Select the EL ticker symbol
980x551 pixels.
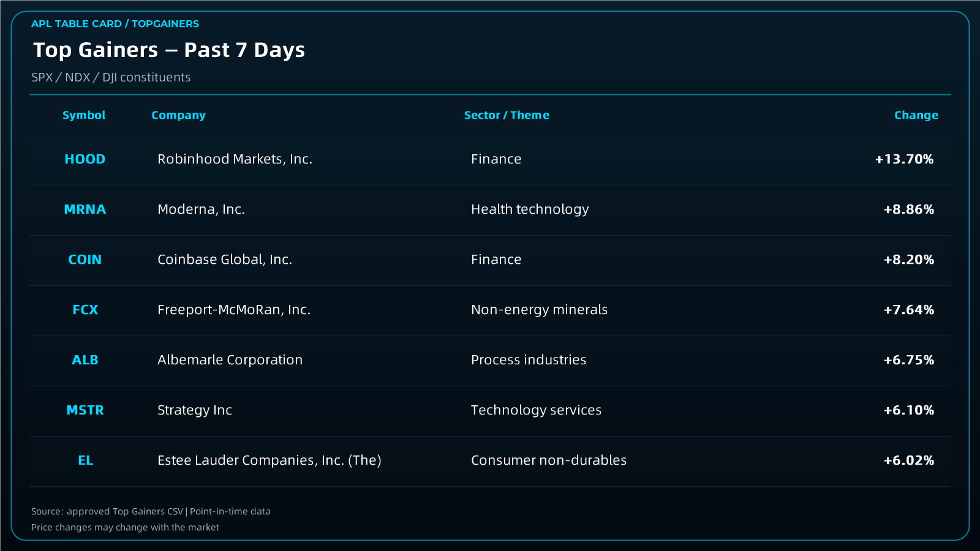[86, 460]
